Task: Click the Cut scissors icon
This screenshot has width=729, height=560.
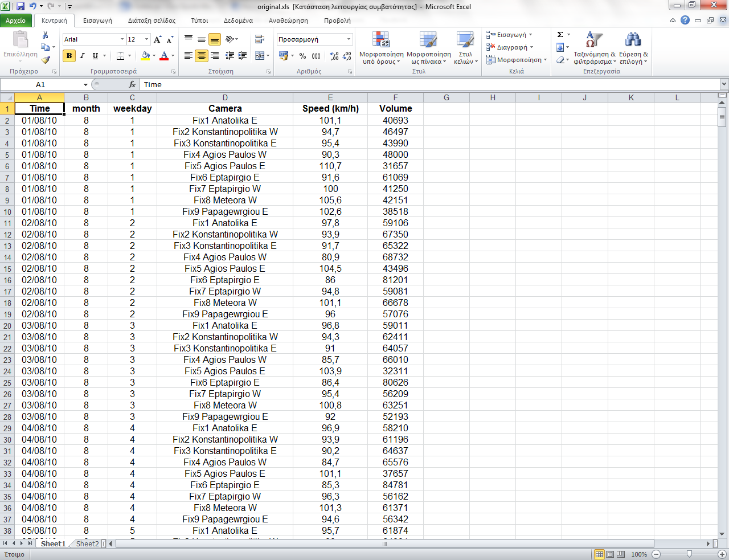Action: pos(46,35)
